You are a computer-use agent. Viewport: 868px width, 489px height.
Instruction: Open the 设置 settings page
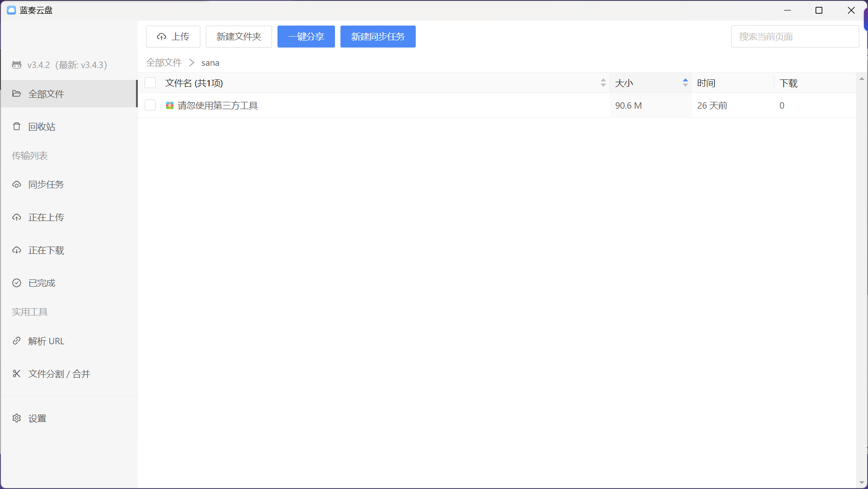click(37, 418)
